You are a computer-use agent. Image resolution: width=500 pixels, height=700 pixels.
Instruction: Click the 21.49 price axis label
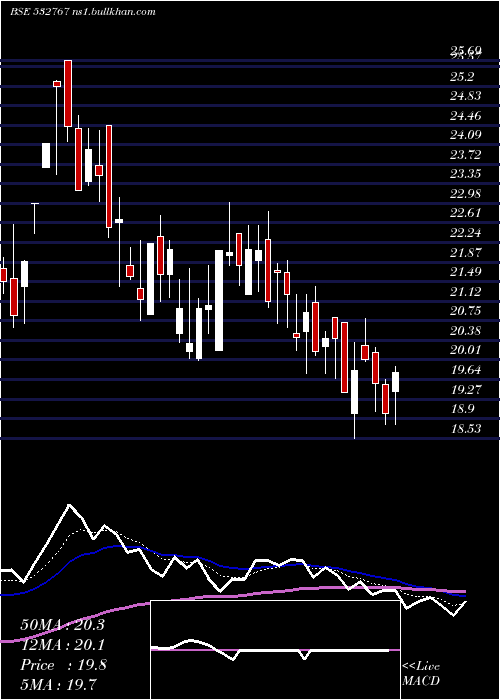pyautogui.click(x=466, y=271)
